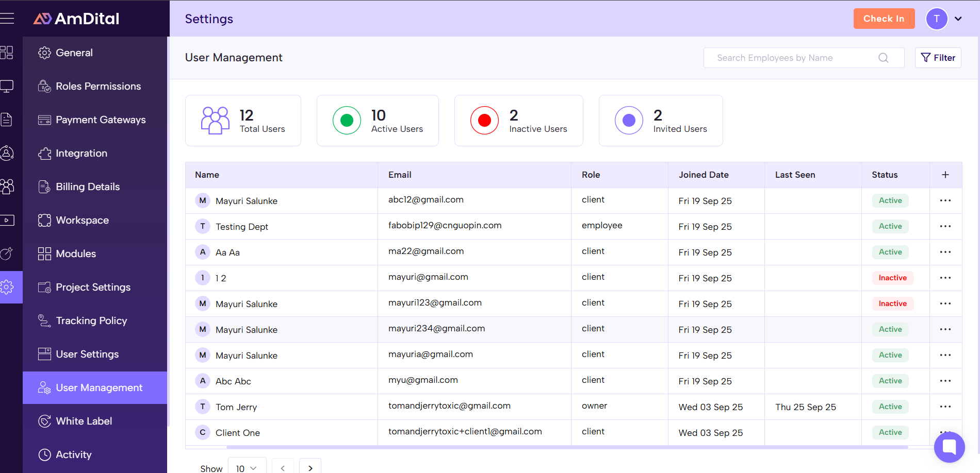
Task: Open the dashboard grid icon in left rail
Action: coord(7,53)
